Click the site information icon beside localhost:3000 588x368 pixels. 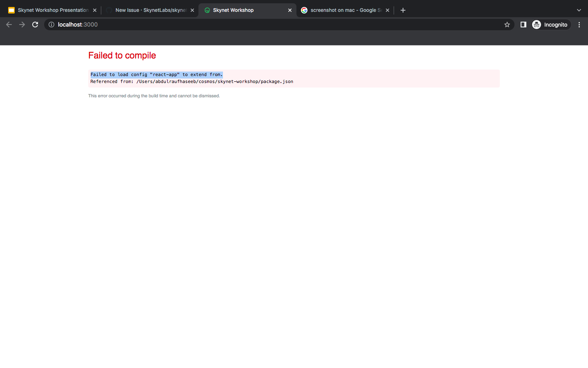pos(51,25)
